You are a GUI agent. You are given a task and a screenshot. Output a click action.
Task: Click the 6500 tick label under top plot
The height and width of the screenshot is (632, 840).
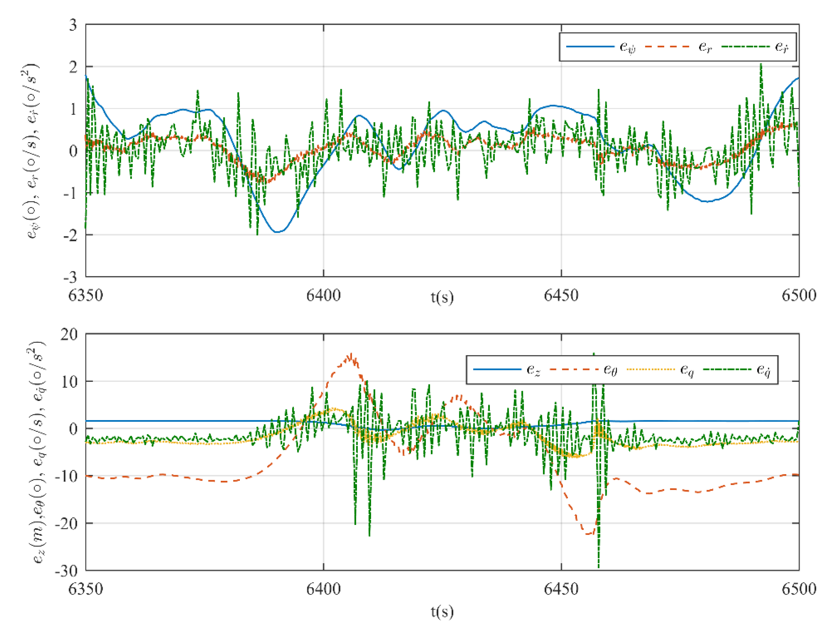(799, 296)
